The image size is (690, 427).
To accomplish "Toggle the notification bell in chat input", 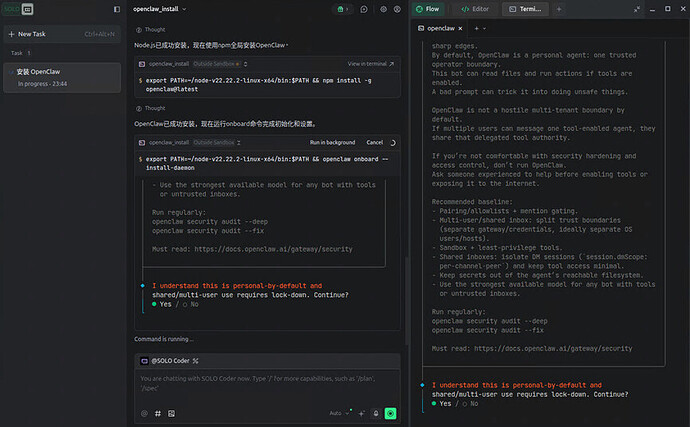I will click(375, 413).
